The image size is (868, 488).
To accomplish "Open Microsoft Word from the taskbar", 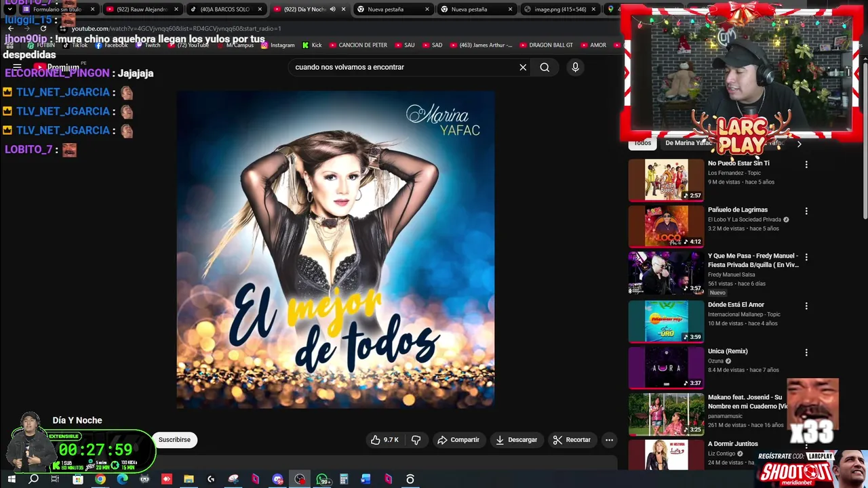I will coord(366,479).
